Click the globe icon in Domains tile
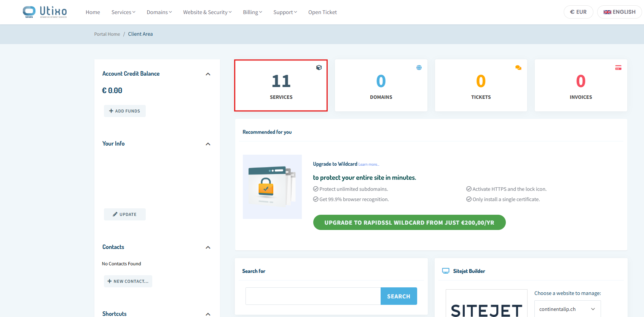644x317 pixels. [419, 68]
